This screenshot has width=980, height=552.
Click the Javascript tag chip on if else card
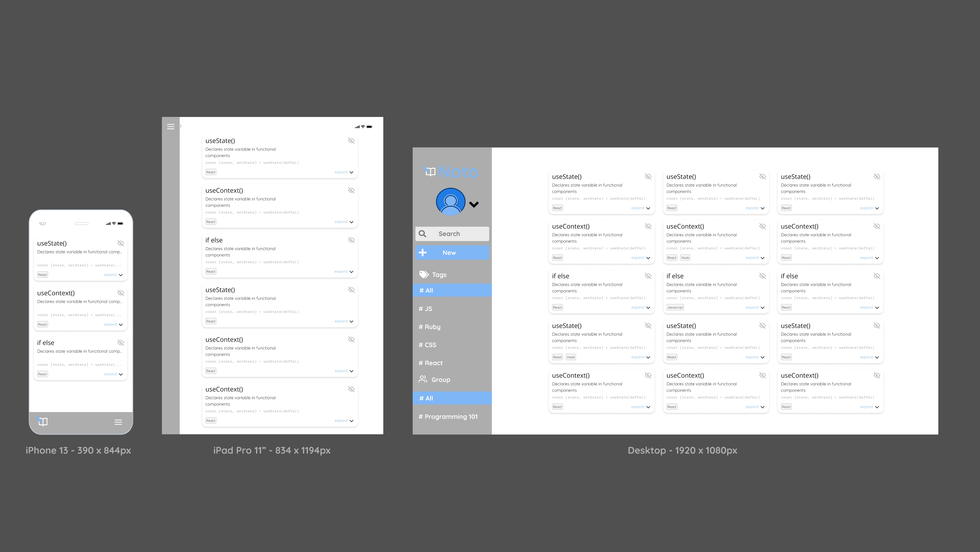point(675,308)
